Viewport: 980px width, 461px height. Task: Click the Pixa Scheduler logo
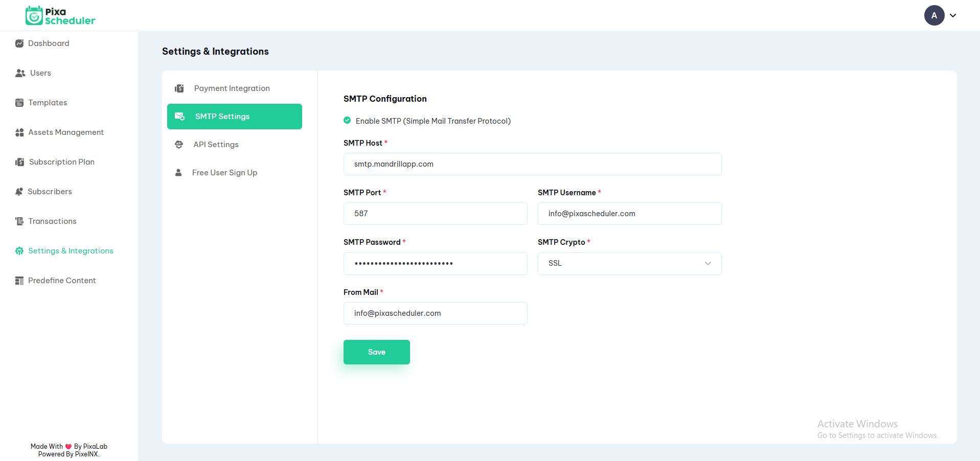click(60, 16)
